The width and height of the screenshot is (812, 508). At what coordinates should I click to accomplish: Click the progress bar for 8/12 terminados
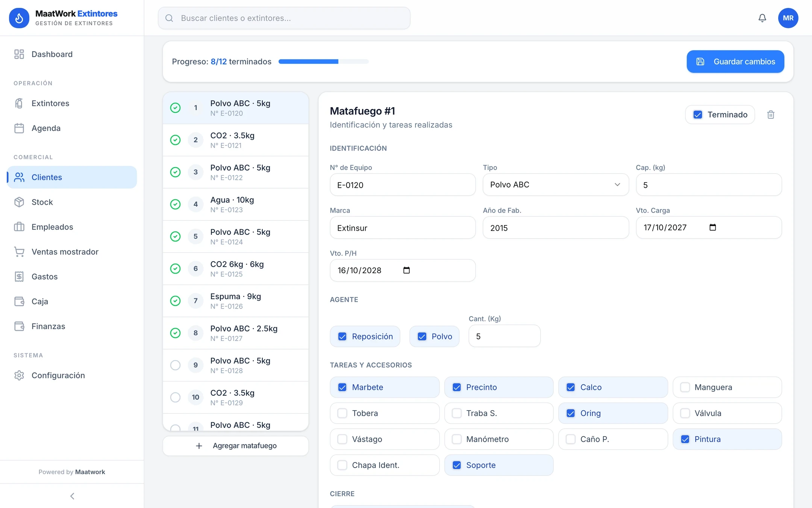tap(323, 61)
